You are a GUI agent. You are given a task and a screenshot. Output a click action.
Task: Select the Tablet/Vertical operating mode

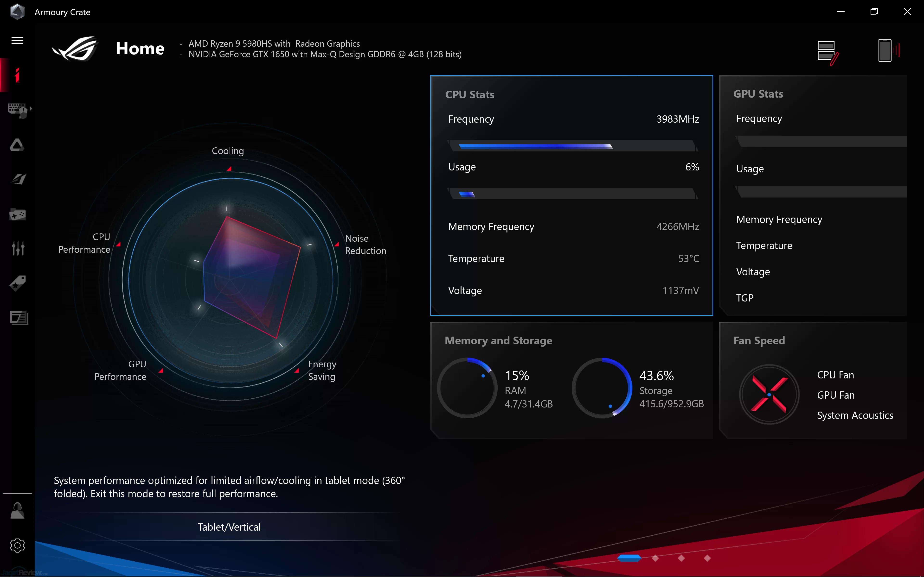pos(229,527)
